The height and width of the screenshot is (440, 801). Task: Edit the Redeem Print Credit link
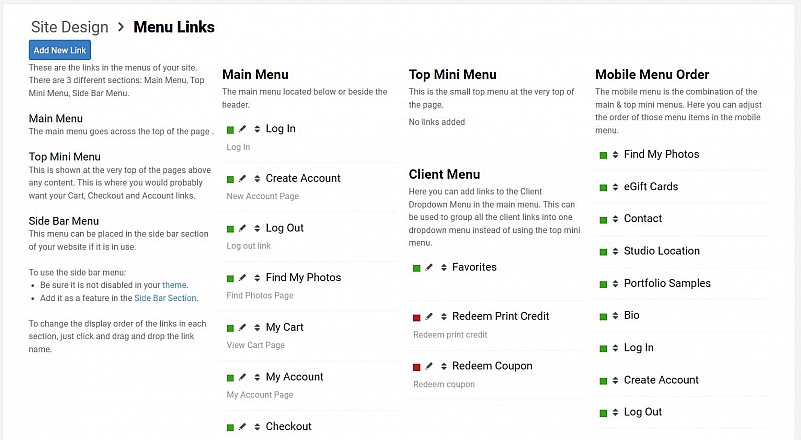[429, 316]
